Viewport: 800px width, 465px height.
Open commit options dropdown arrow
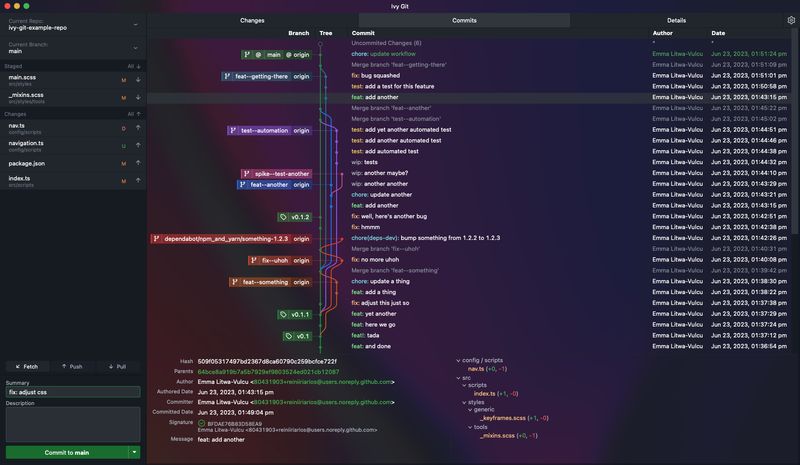point(134,452)
